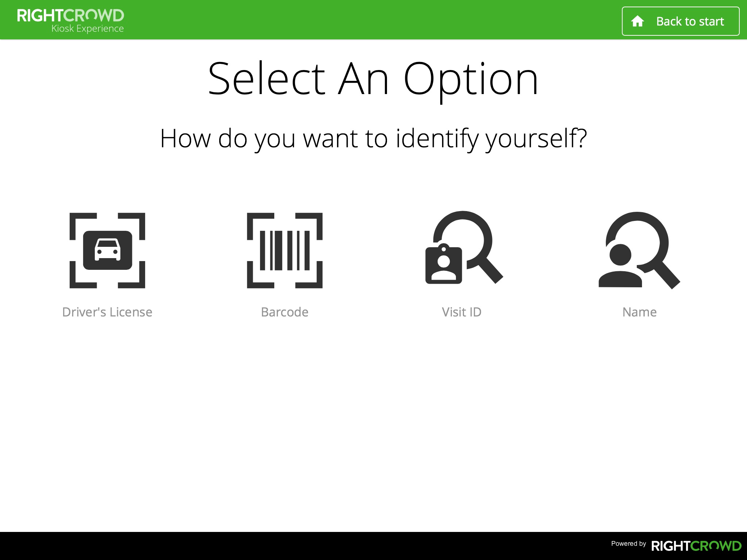Screen dimensions: 747x560
Task: Click the RightCrowd logo in top header
Action: point(70,16)
